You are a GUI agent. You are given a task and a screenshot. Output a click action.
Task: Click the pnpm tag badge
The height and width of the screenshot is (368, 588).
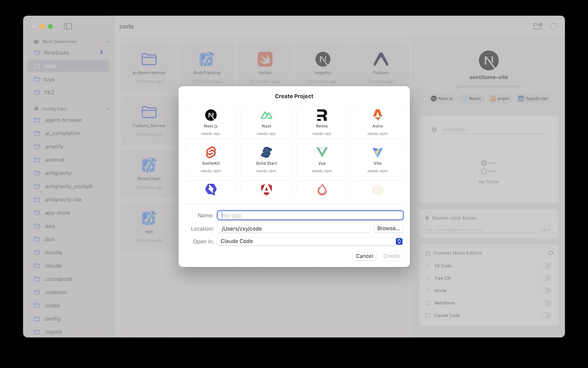click(x=499, y=98)
